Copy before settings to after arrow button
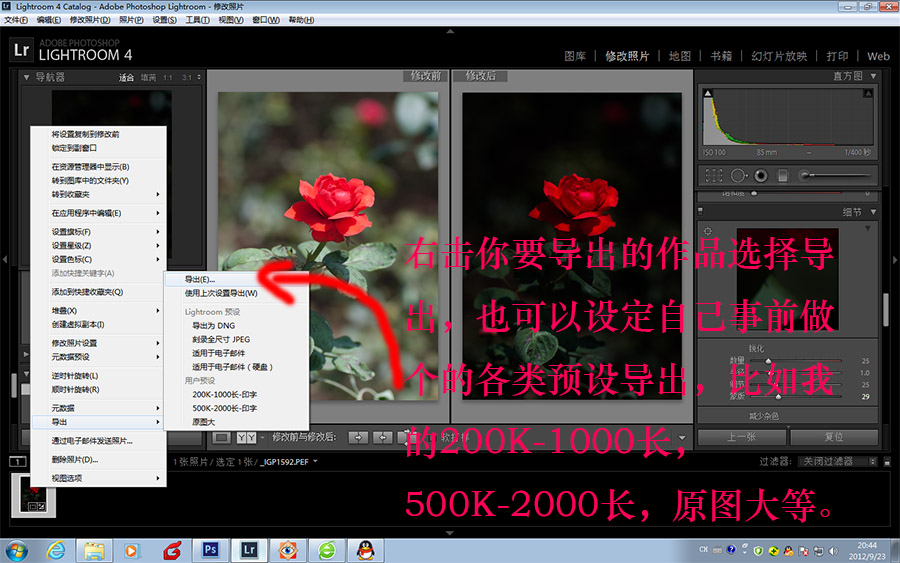The image size is (900, 563). click(x=358, y=438)
